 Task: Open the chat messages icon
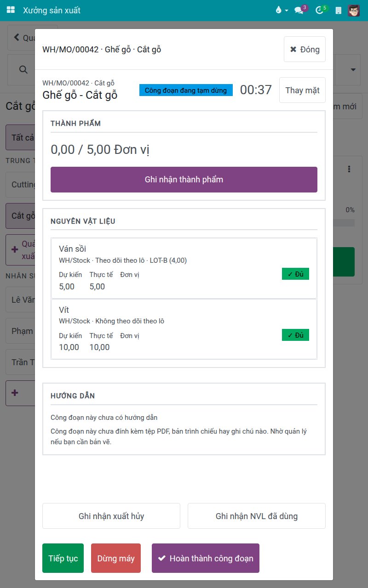point(299,10)
